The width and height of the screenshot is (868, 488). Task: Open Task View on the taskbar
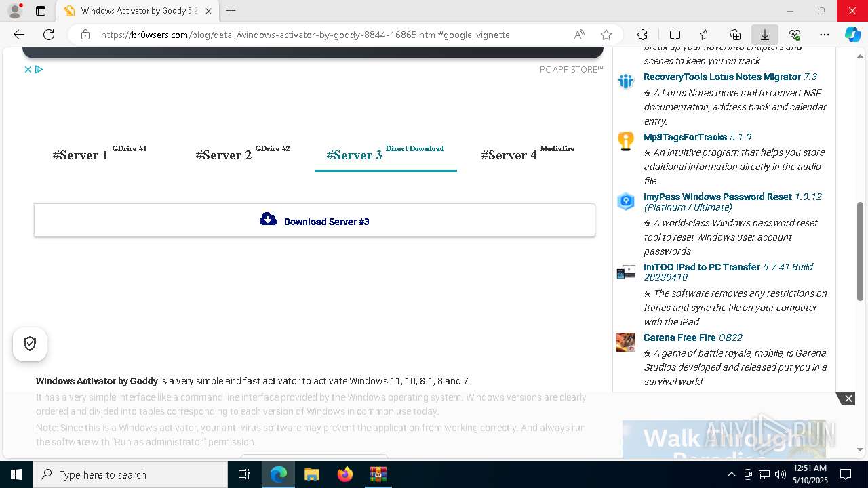[x=244, y=474]
